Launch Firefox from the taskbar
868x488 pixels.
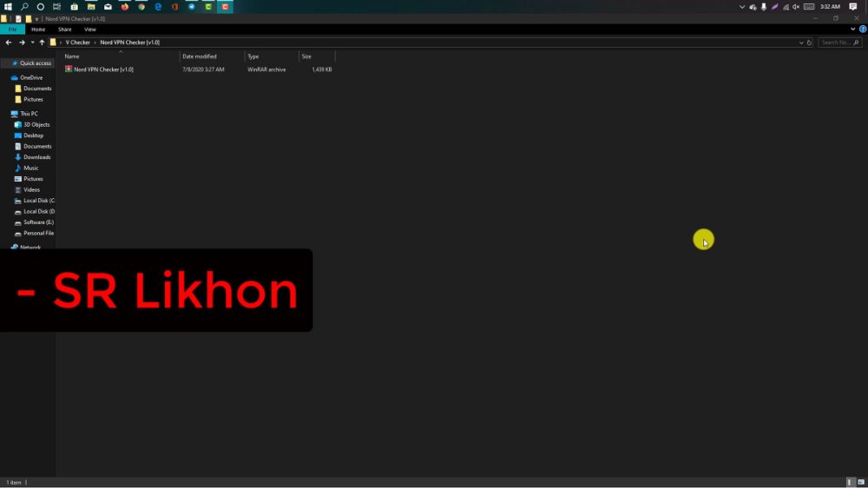pos(124,7)
